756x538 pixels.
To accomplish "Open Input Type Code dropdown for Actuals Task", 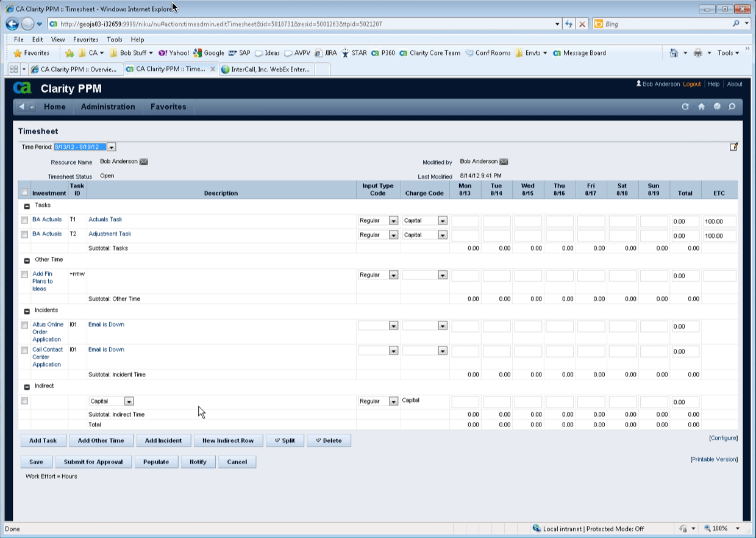I will pyautogui.click(x=393, y=221).
